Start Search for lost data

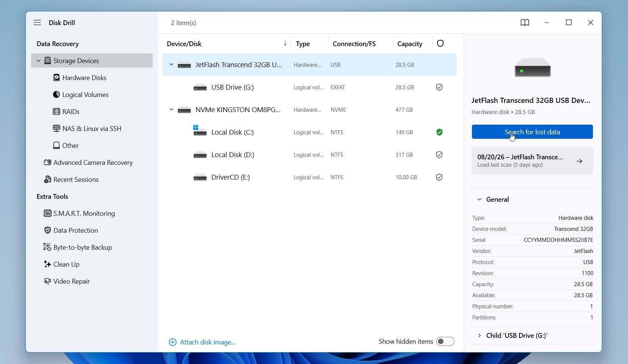(x=532, y=132)
